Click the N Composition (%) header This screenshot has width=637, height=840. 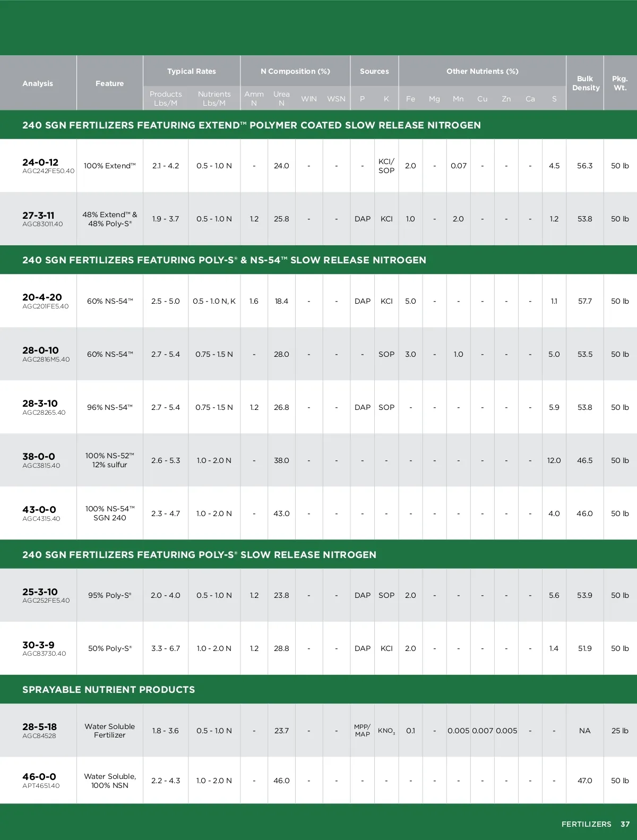295,71
